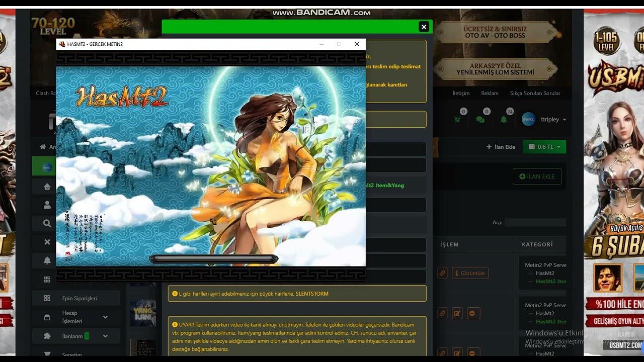644x362 pixels.
Task: Close the green-header modal with the X button
Action: pos(424,27)
